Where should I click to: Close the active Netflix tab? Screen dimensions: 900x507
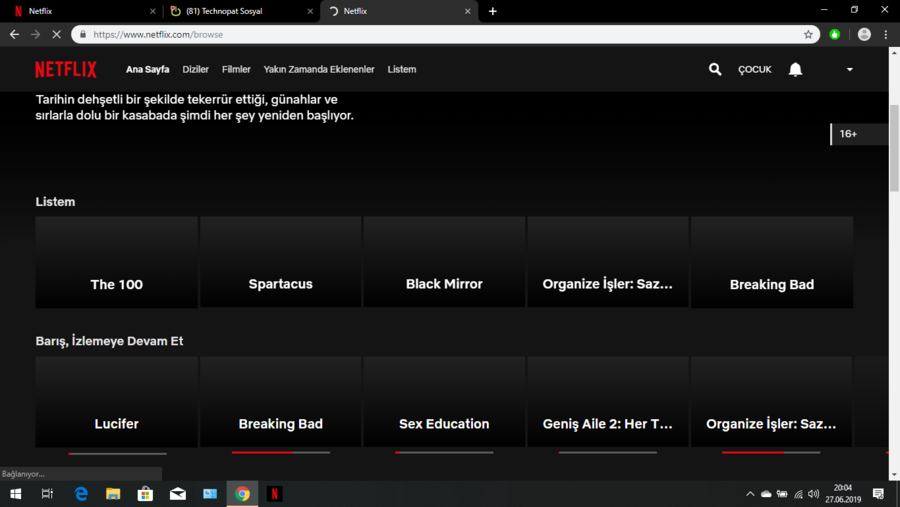[x=467, y=11]
